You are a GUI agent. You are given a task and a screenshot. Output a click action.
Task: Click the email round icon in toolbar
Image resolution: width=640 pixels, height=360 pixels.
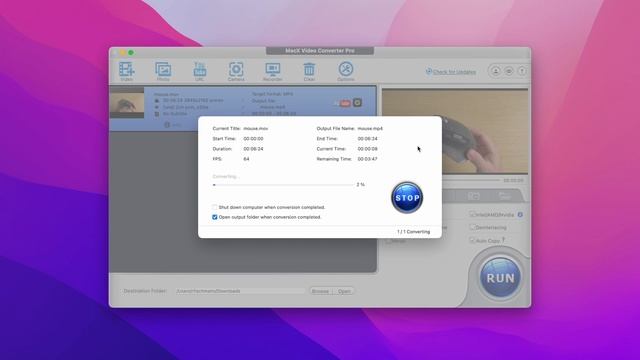[x=509, y=71]
